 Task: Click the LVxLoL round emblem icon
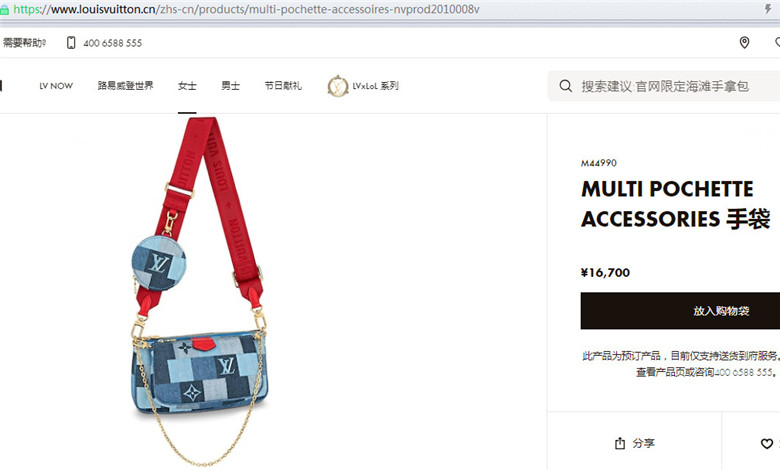click(338, 86)
